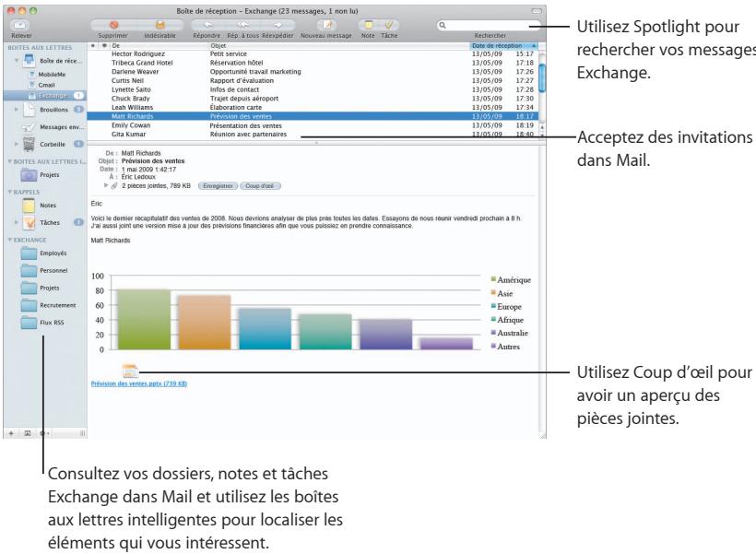Click the toolbar toggle pill button
This screenshot has width=756, height=554.
537,11
